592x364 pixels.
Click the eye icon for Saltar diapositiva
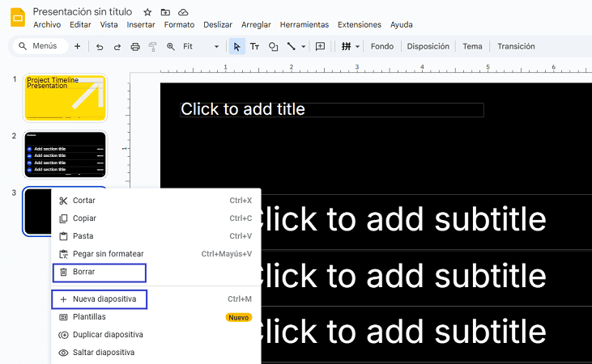pyautogui.click(x=63, y=353)
